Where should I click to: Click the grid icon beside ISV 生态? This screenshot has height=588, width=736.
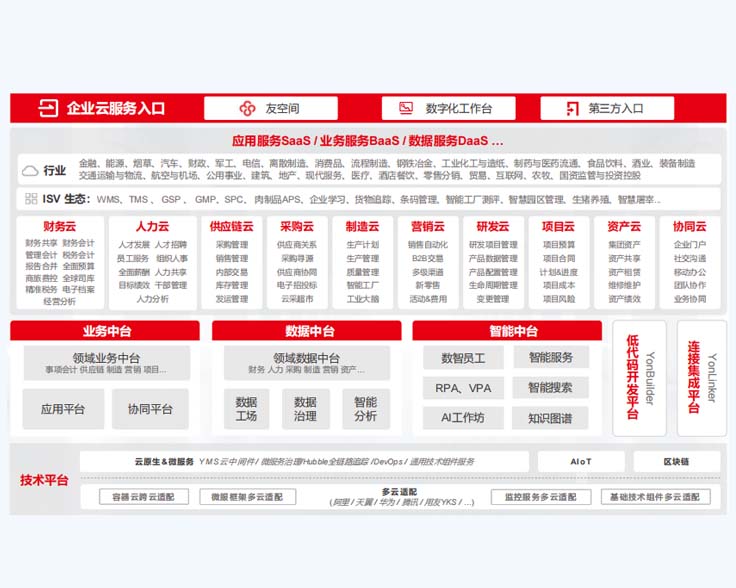31,199
